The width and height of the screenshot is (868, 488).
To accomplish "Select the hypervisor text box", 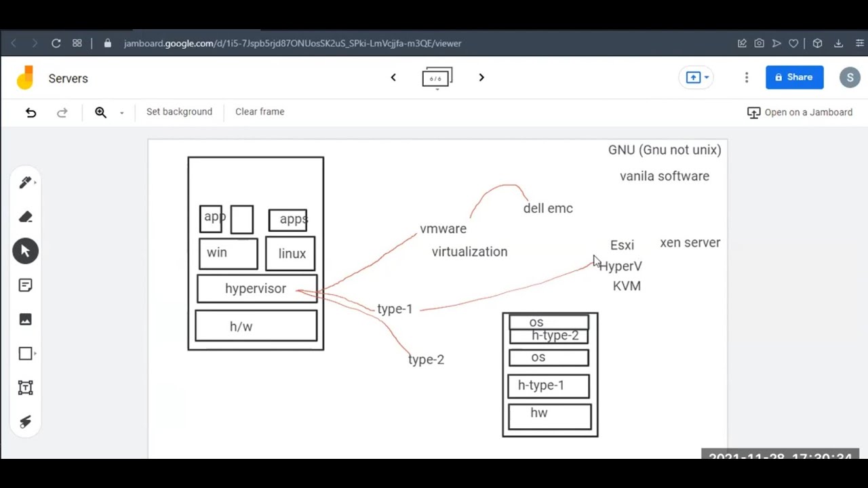I will coord(256,289).
